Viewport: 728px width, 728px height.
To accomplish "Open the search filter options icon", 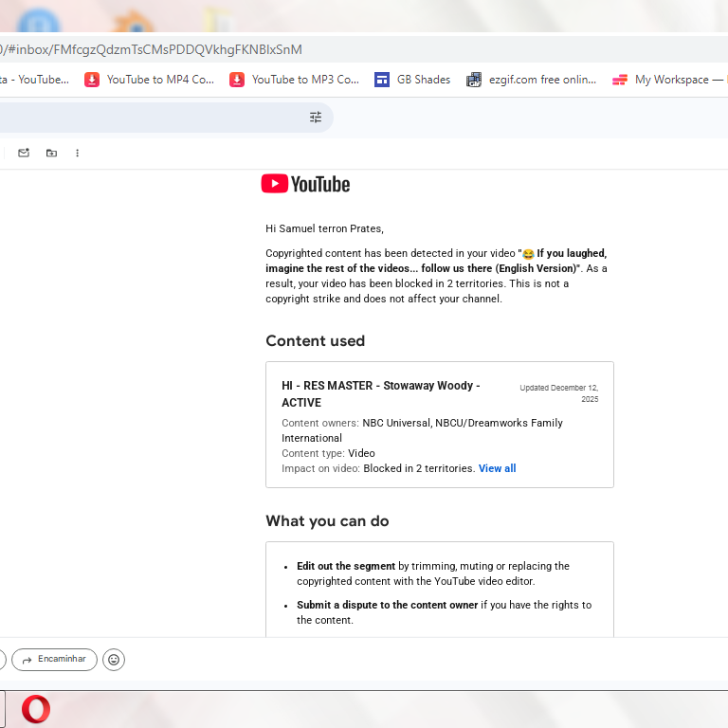I will 316,117.
